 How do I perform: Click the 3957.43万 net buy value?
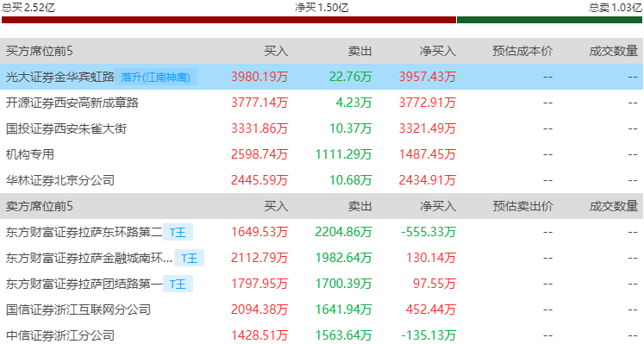428,77
